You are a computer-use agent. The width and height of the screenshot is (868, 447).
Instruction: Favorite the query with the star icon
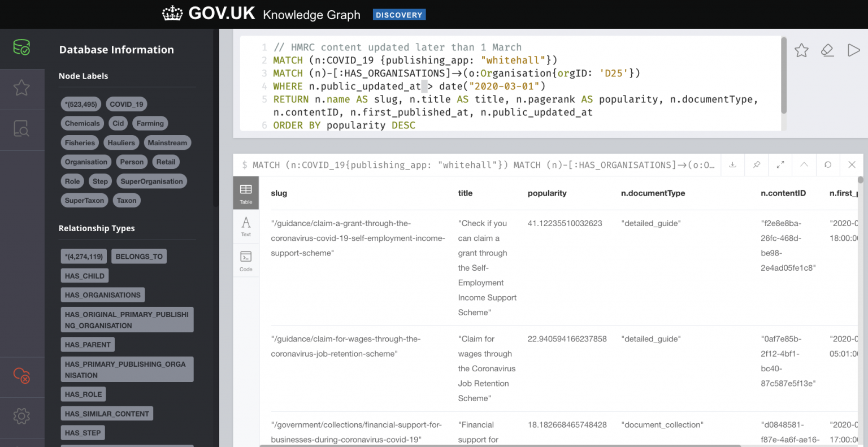(801, 50)
